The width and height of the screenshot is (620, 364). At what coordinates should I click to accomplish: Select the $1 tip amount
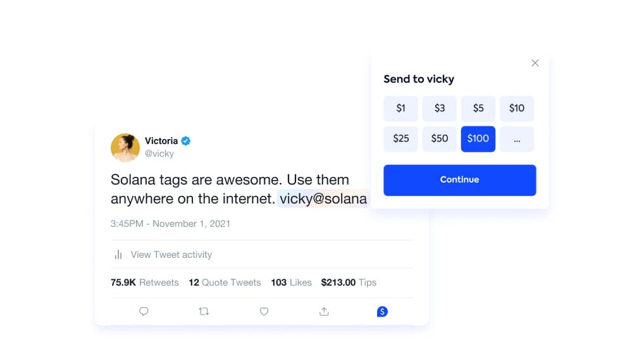400,108
